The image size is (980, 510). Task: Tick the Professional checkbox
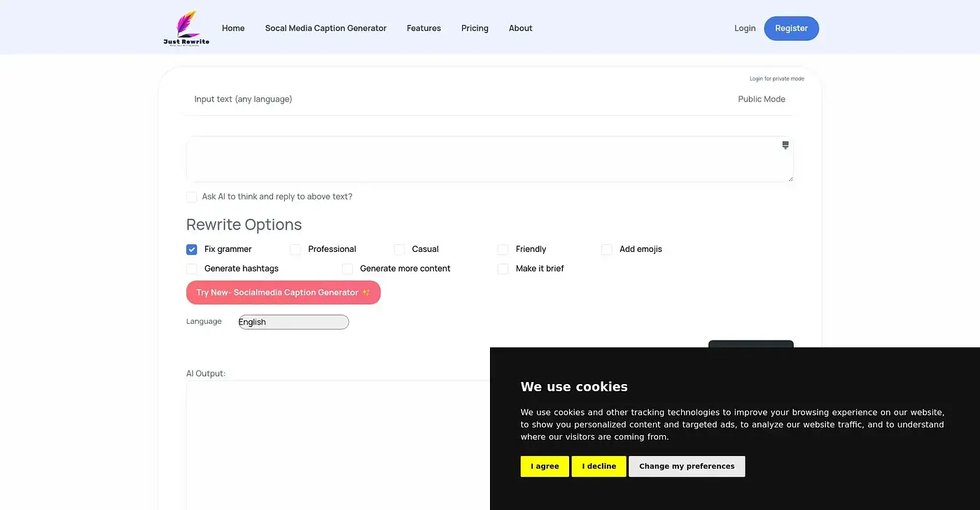click(x=295, y=249)
